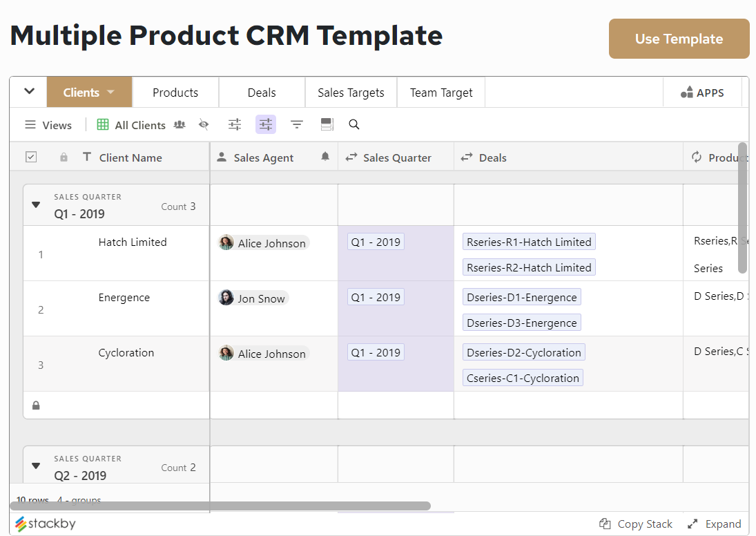Click the row height icon in toolbar
Screen dimensions: 756x536
click(327, 124)
